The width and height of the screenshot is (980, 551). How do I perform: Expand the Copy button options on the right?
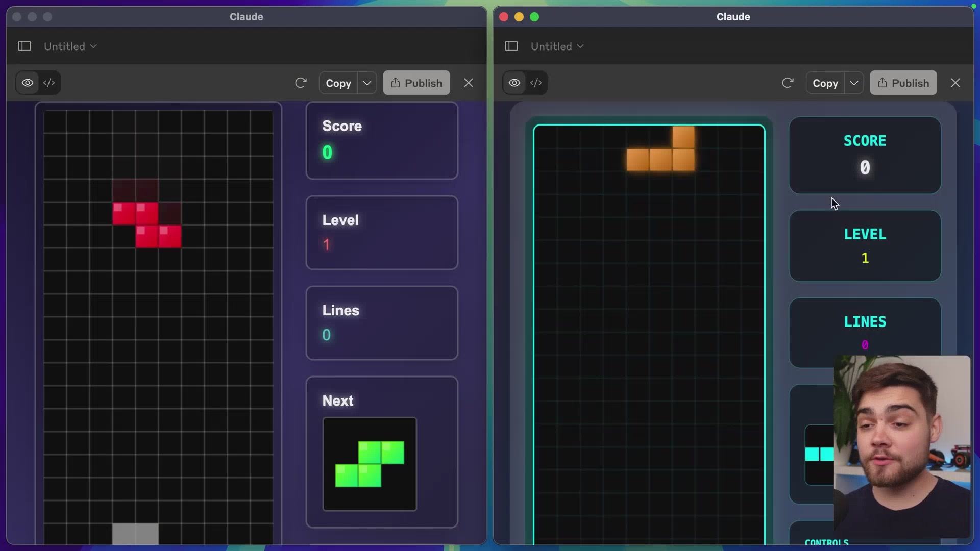click(x=855, y=83)
